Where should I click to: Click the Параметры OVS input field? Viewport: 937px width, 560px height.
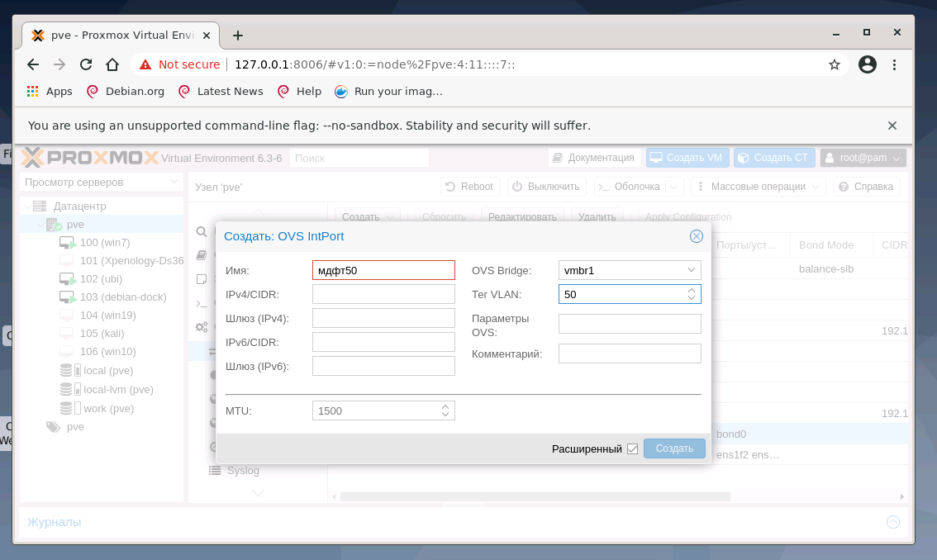click(630, 323)
